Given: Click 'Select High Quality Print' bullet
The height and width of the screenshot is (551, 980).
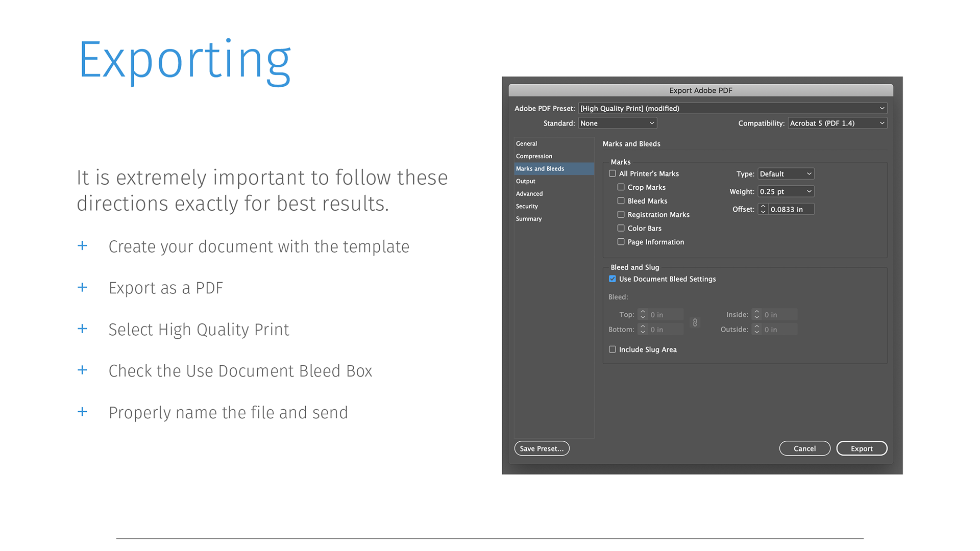Looking at the screenshot, I should 199,330.
